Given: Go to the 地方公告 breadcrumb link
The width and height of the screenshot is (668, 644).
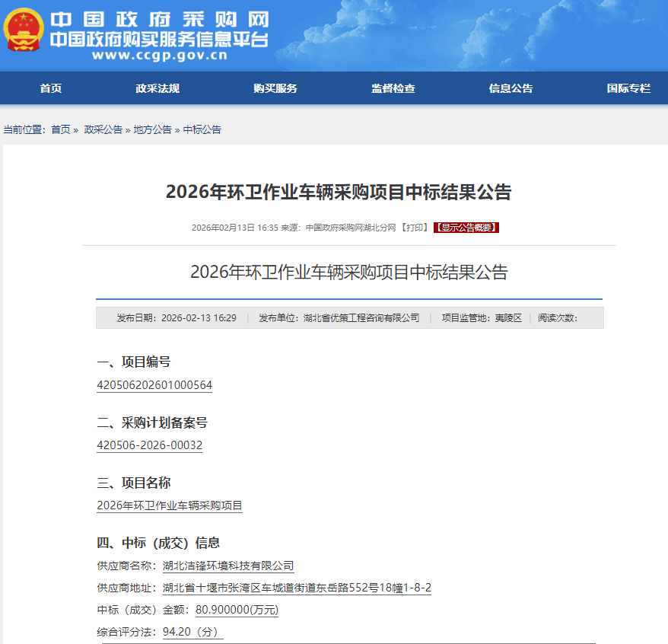Looking at the screenshot, I should tap(152, 129).
